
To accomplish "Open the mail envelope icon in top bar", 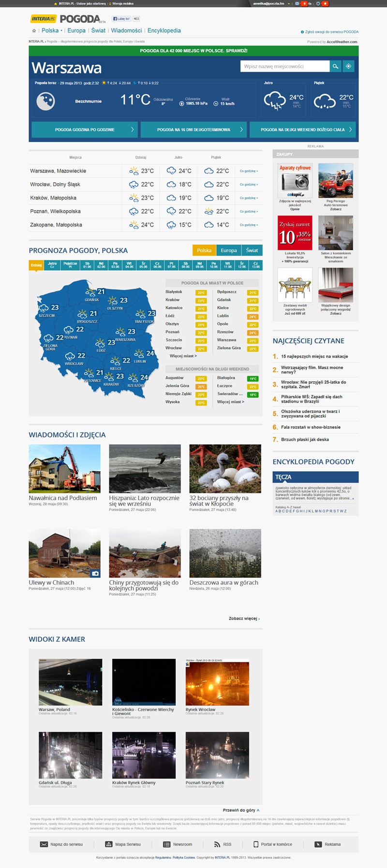I will point(297,3).
